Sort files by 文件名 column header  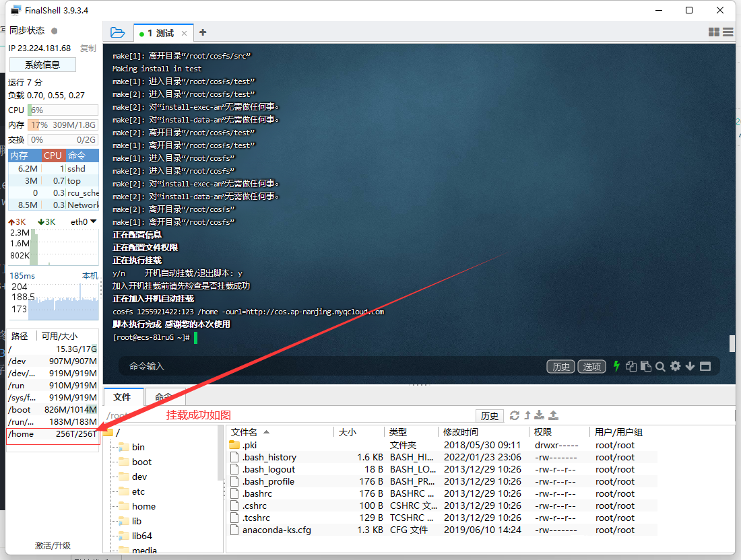point(280,432)
